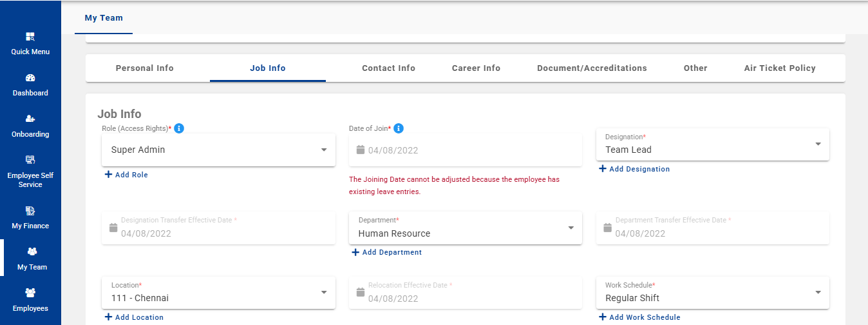Open Employee Self Service icon
The height and width of the screenshot is (325, 868).
click(30, 160)
